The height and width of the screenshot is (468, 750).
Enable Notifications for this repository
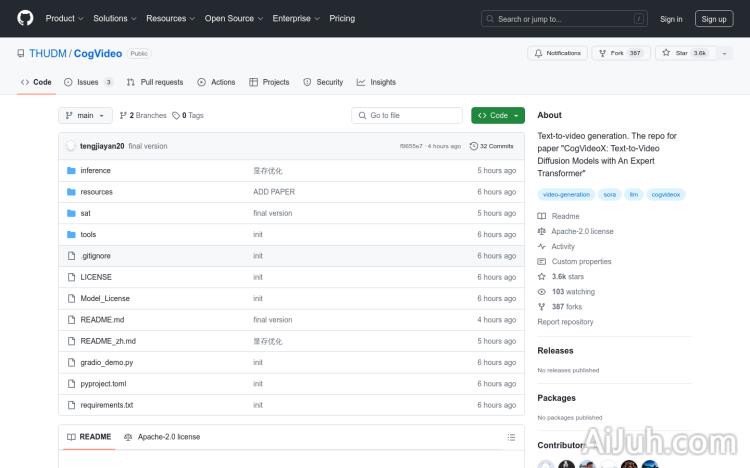point(558,53)
